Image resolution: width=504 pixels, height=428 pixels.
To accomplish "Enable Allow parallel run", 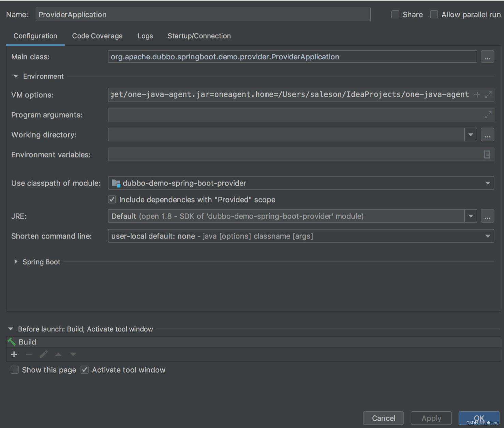I will click(x=434, y=14).
